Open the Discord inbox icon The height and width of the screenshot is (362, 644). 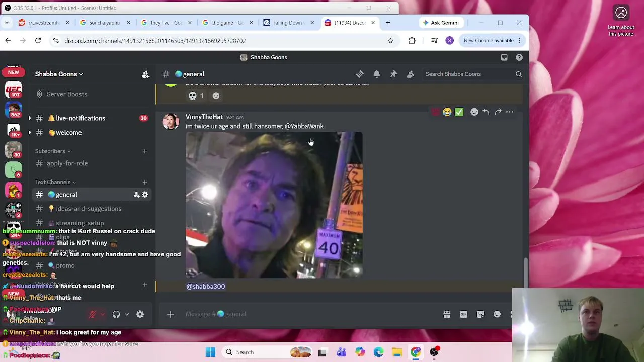point(504,57)
